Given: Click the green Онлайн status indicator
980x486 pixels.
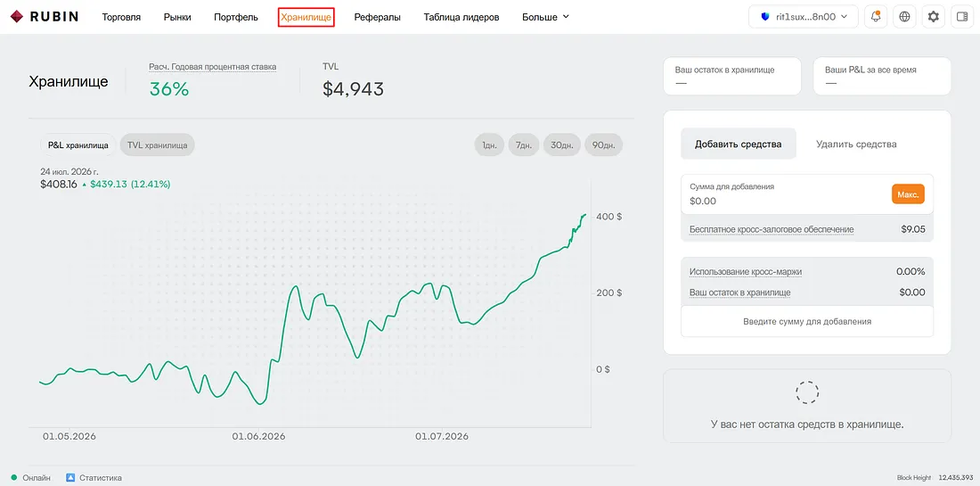Looking at the screenshot, I should pos(13,478).
